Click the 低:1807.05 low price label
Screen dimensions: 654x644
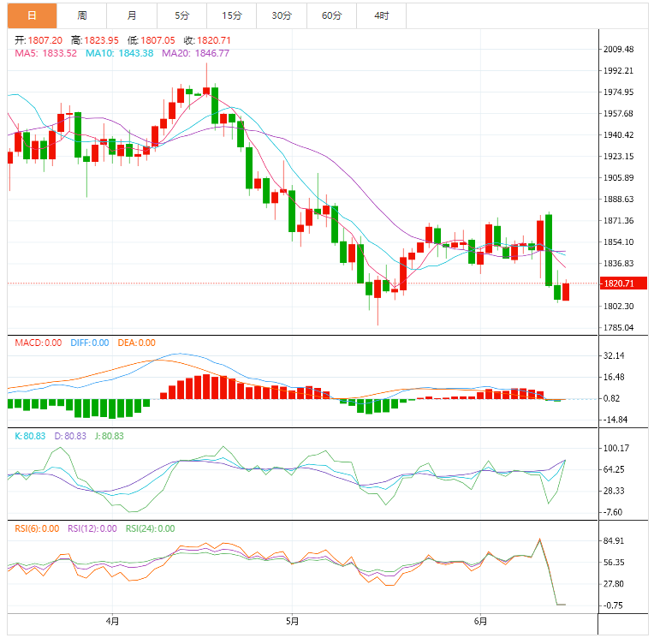(x=151, y=40)
